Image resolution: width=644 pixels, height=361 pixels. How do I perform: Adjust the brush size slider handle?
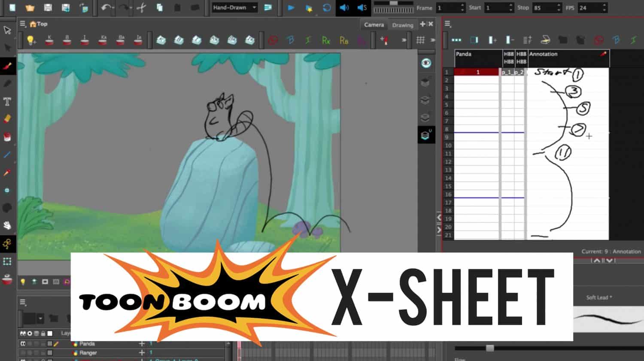point(490,348)
